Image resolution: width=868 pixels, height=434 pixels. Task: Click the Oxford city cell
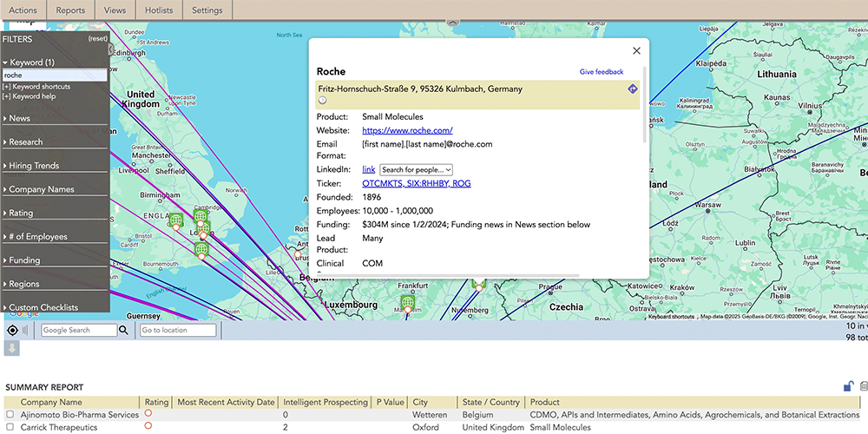coord(425,427)
